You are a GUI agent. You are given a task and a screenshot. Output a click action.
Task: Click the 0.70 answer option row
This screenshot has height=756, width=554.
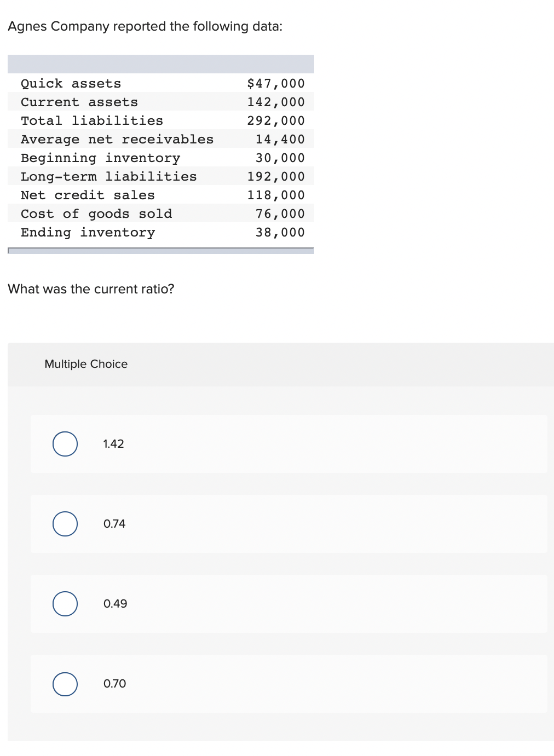click(x=289, y=684)
